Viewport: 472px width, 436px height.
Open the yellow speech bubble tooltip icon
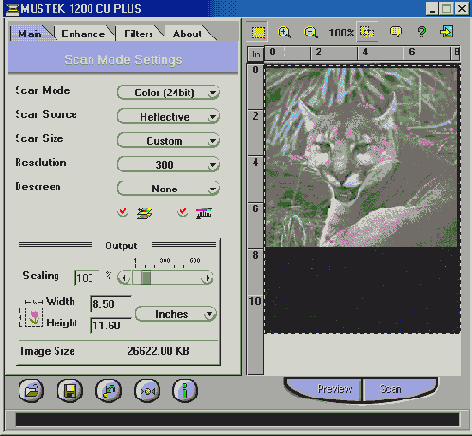[x=396, y=32]
